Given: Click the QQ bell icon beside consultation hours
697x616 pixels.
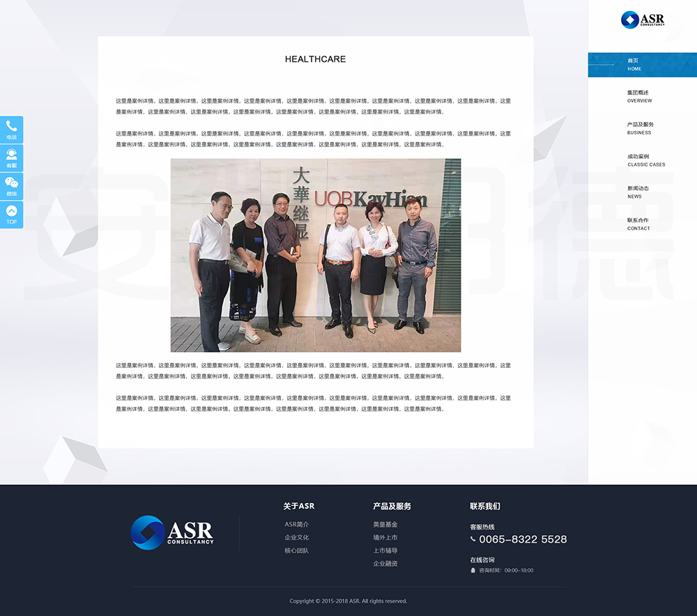Looking at the screenshot, I should (473, 570).
